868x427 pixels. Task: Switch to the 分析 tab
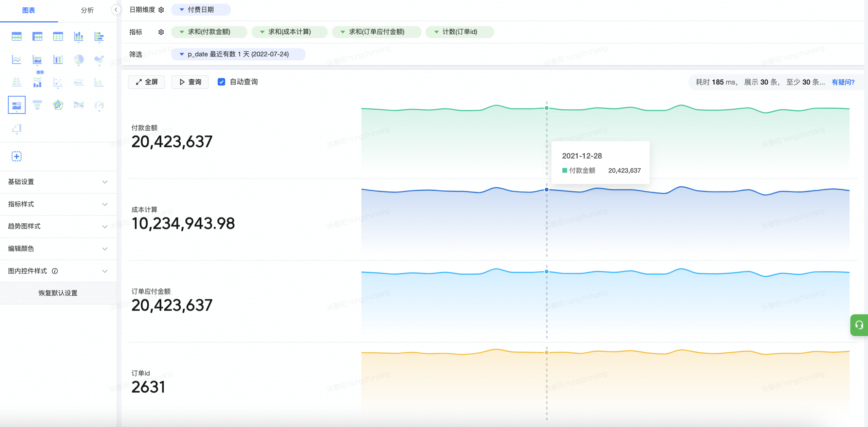[87, 11]
